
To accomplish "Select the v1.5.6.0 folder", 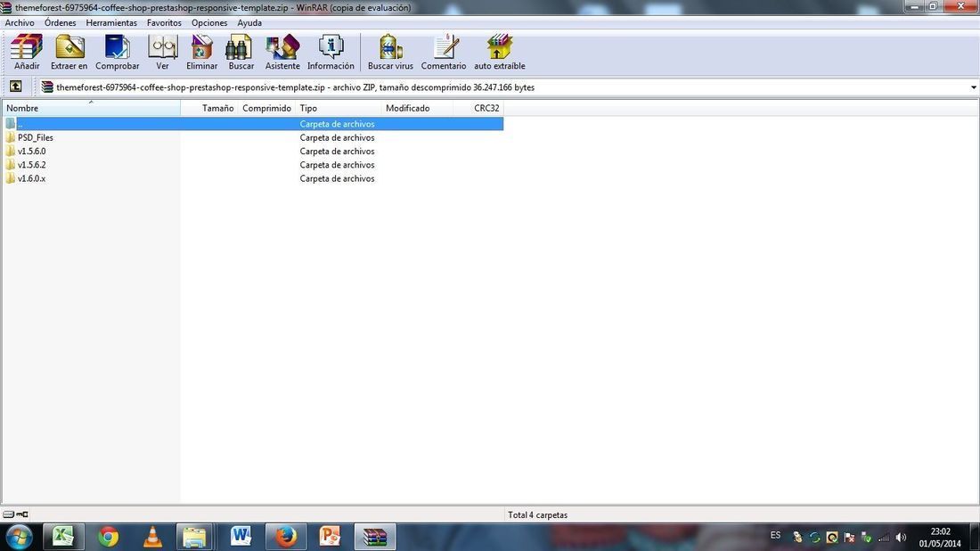I will 31,152.
